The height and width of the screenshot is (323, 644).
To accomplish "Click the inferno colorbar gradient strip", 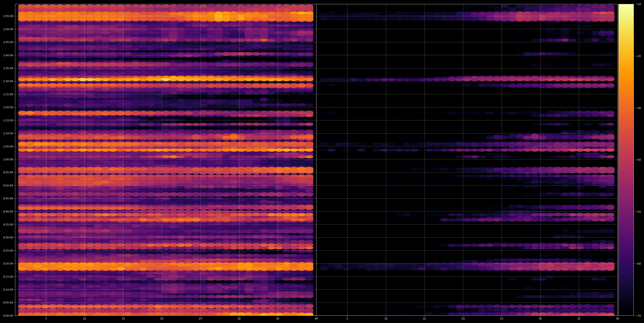I will [626, 160].
